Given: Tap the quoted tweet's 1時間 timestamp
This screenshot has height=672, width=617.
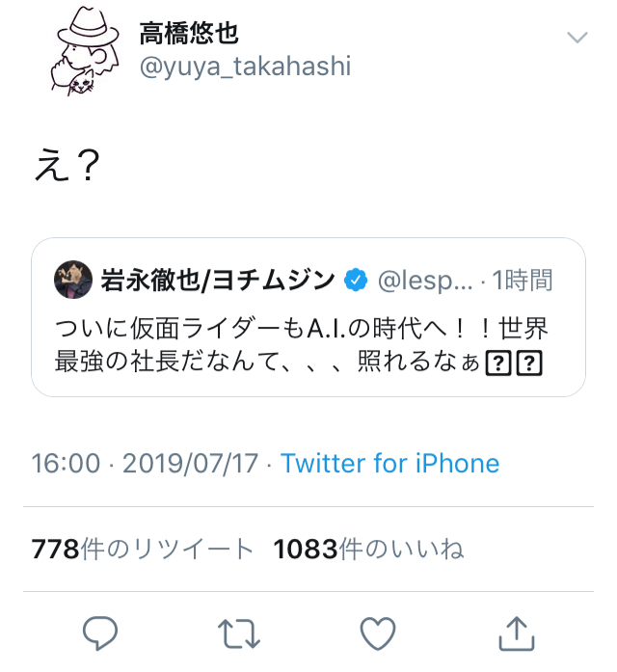Looking at the screenshot, I should (523, 281).
